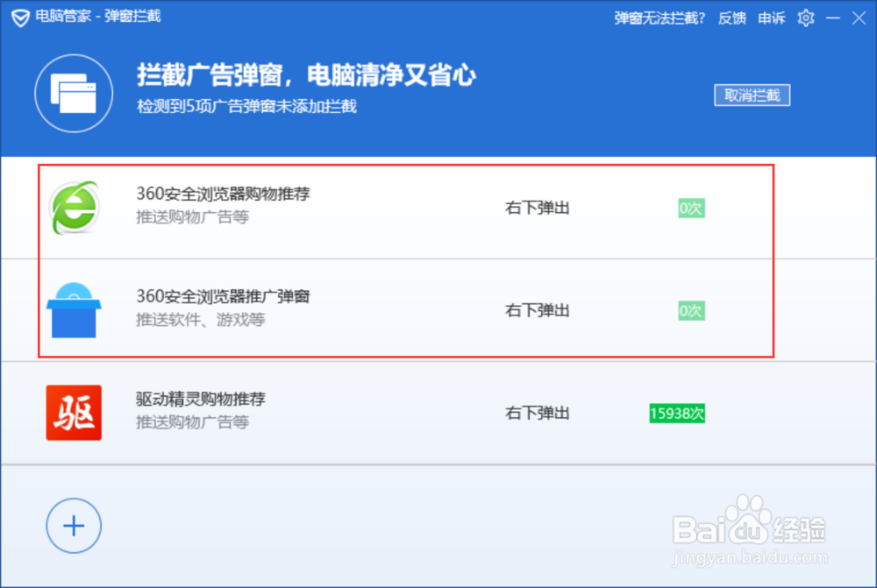Close the 弹窗拦截 window

click(x=859, y=18)
